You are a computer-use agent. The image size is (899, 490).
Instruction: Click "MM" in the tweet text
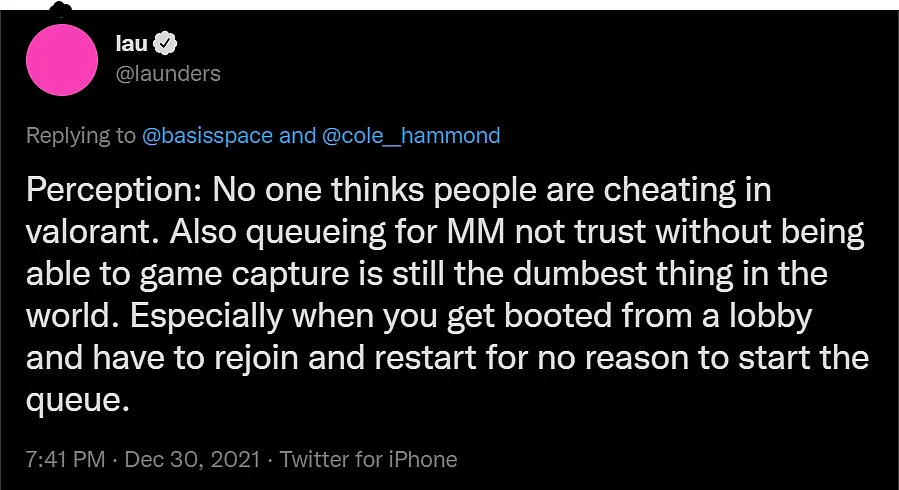(x=478, y=233)
